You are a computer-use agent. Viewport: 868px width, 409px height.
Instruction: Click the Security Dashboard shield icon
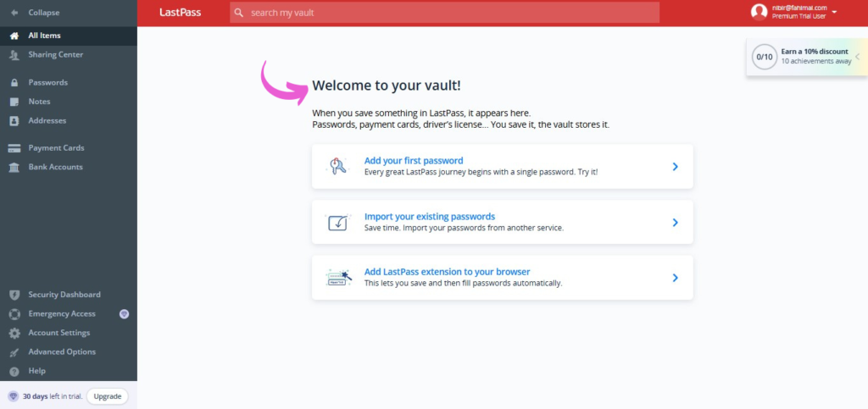14,295
